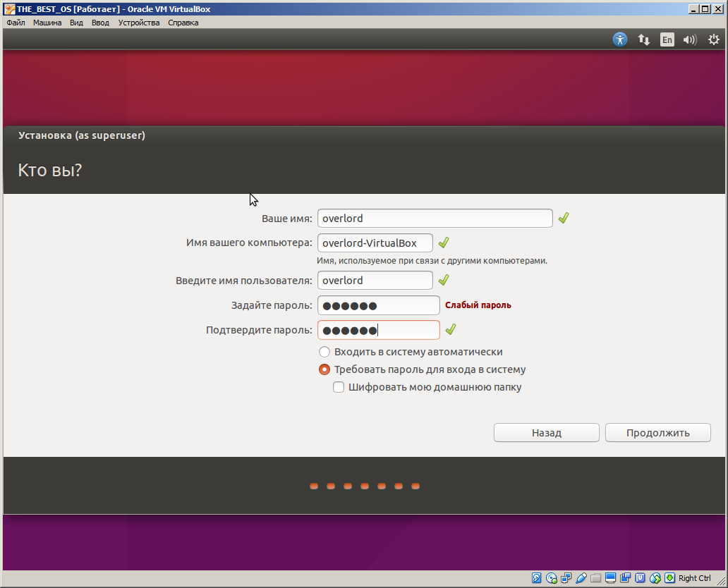The width and height of the screenshot is (728, 588).
Task: Enable the encrypt my home folder checkbox
Action: point(339,387)
